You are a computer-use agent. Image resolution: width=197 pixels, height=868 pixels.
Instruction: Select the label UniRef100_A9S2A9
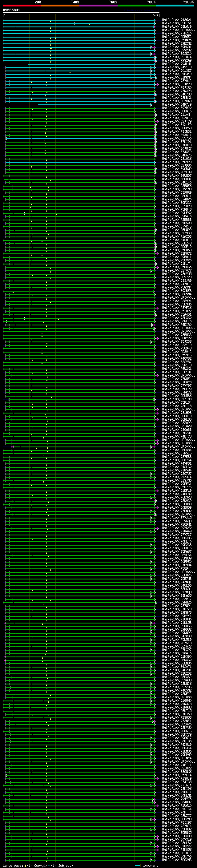[176, 61]
